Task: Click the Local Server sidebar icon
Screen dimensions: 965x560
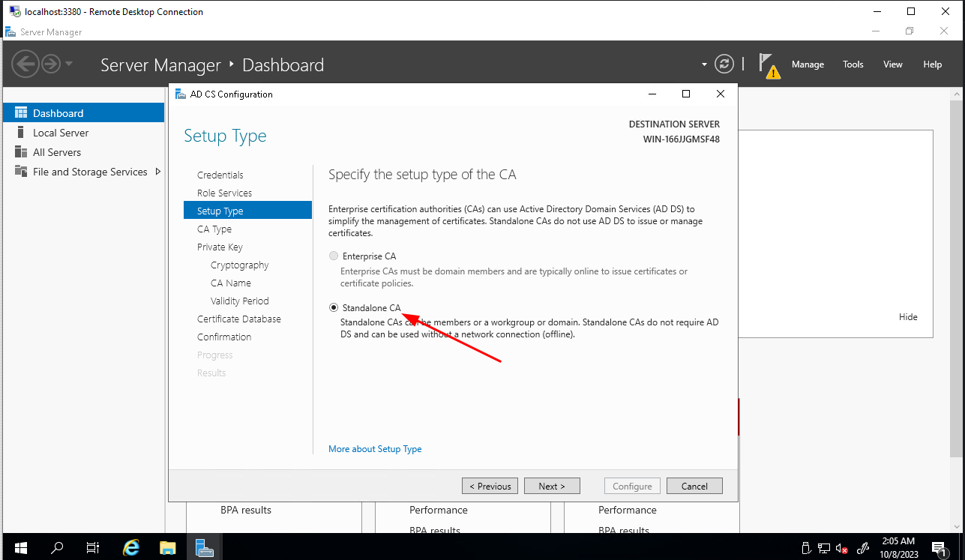Action: 21,133
